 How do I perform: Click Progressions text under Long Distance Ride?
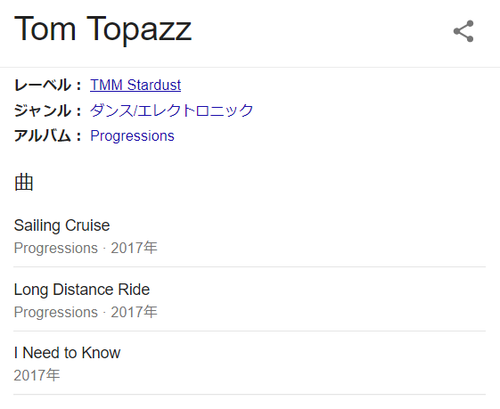click(x=56, y=312)
